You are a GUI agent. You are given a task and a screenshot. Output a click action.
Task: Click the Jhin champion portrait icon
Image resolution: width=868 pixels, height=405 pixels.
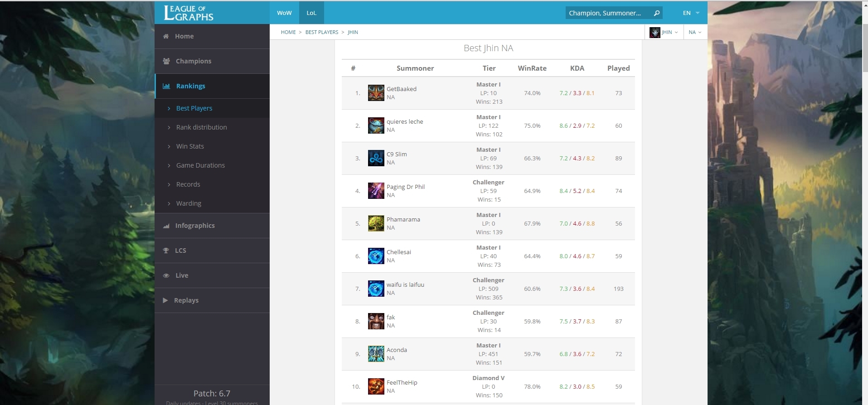click(655, 32)
